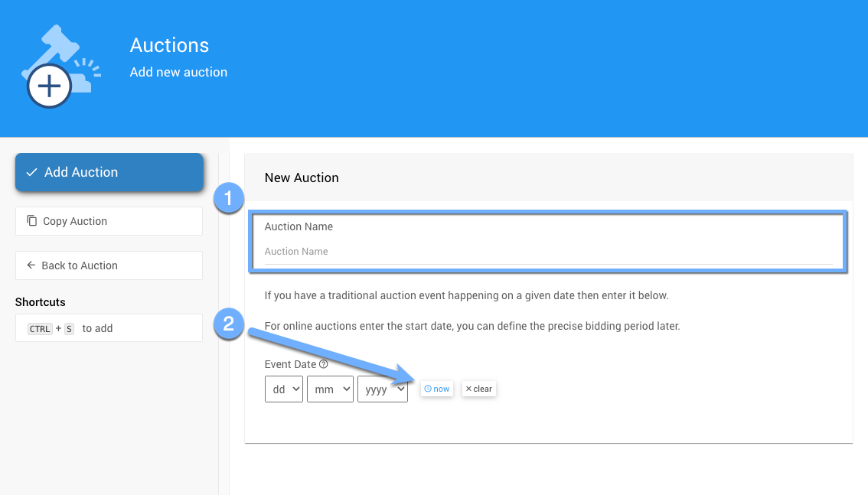Click the help icon next to Event Date
Viewport: 868px width, 495px height.
[324, 364]
